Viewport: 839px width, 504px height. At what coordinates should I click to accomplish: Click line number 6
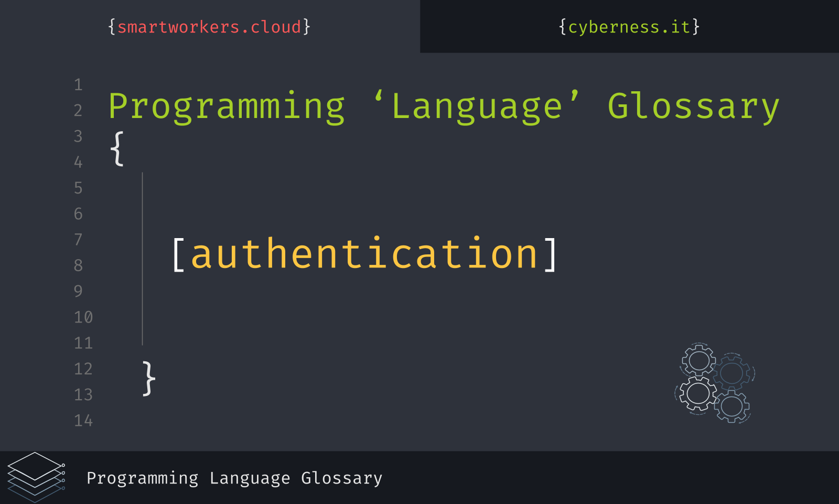[78, 214]
